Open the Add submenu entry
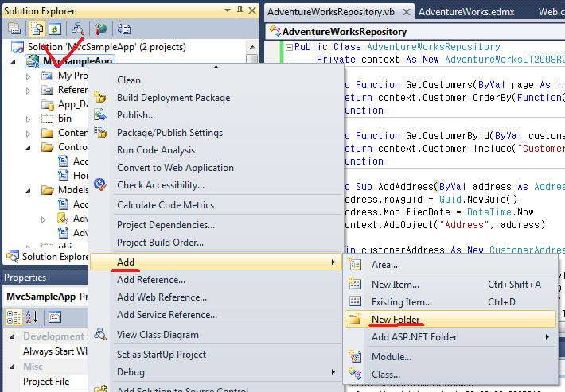The image size is (565, 392). tap(216, 262)
